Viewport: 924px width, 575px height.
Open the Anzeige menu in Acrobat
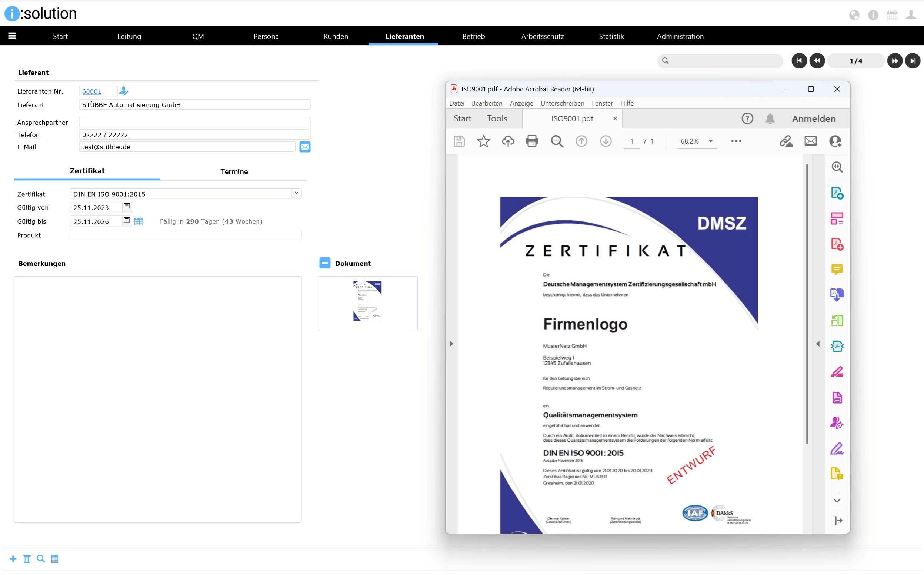coord(521,103)
